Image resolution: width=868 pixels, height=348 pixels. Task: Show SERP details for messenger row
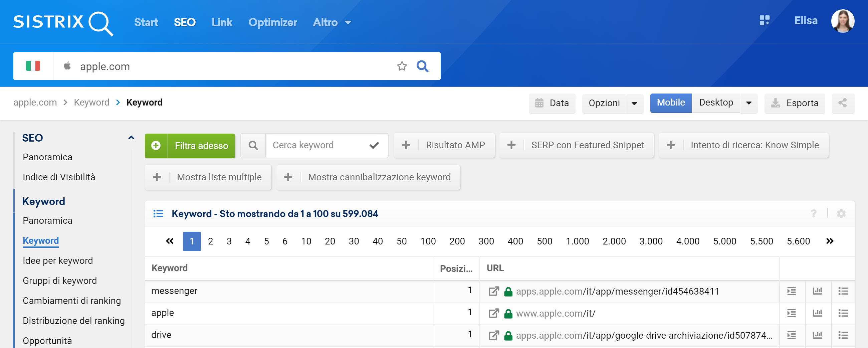pos(791,291)
